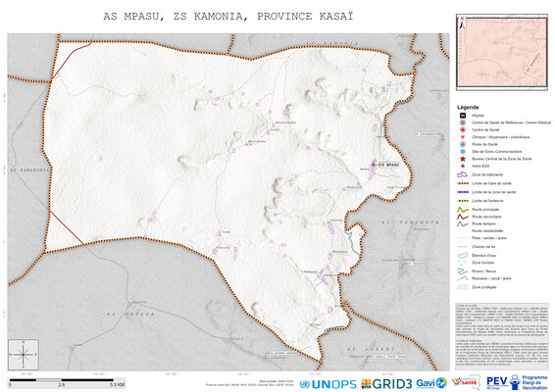Viewport: 555px width, 392px height.
Task: Click the blue Poste de Santé legend symbol
Action: (x=462, y=144)
